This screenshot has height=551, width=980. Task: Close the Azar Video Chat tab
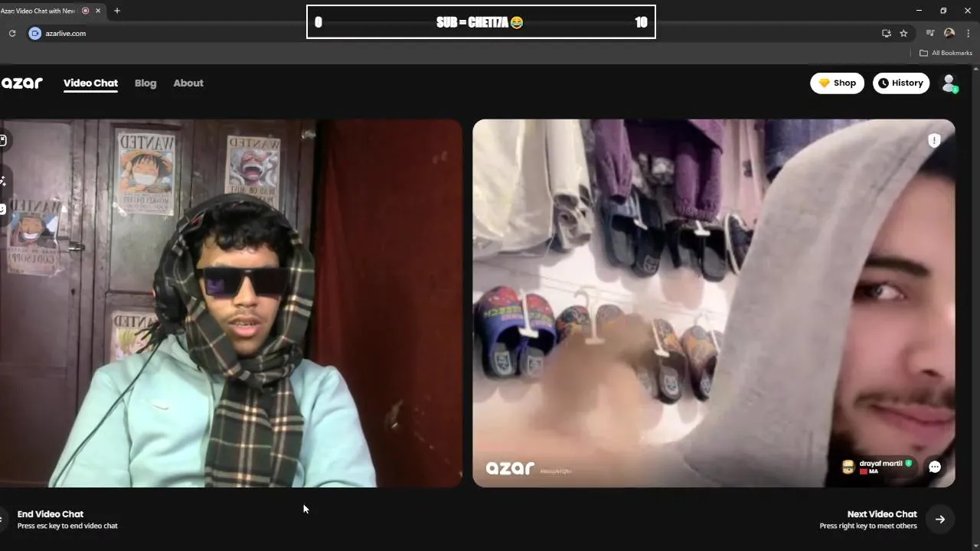(98, 11)
